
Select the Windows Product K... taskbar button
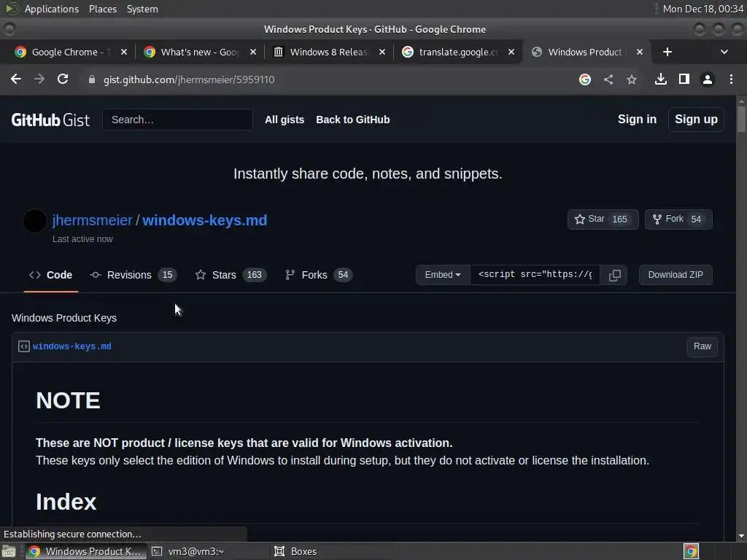coord(86,551)
